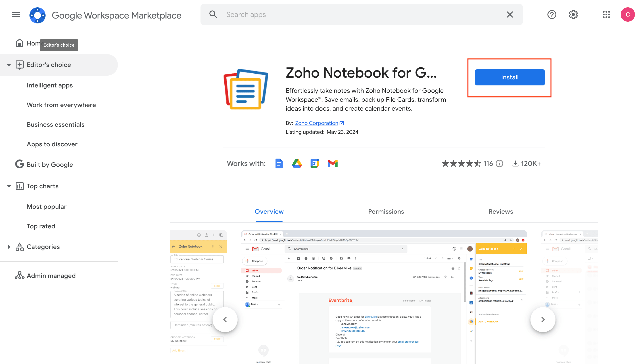Select Most popular in sidebar
This screenshot has width=643, height=364.
[46, 207]
